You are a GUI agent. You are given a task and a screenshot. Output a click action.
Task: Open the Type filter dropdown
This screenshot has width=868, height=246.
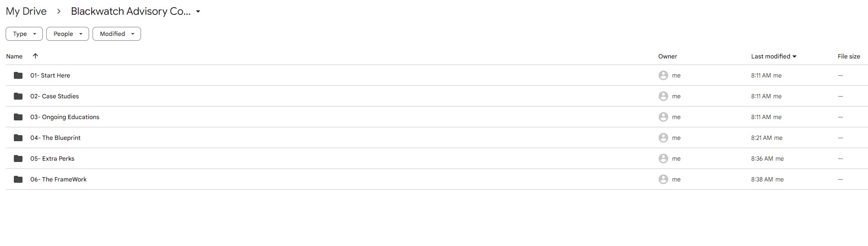24,34
